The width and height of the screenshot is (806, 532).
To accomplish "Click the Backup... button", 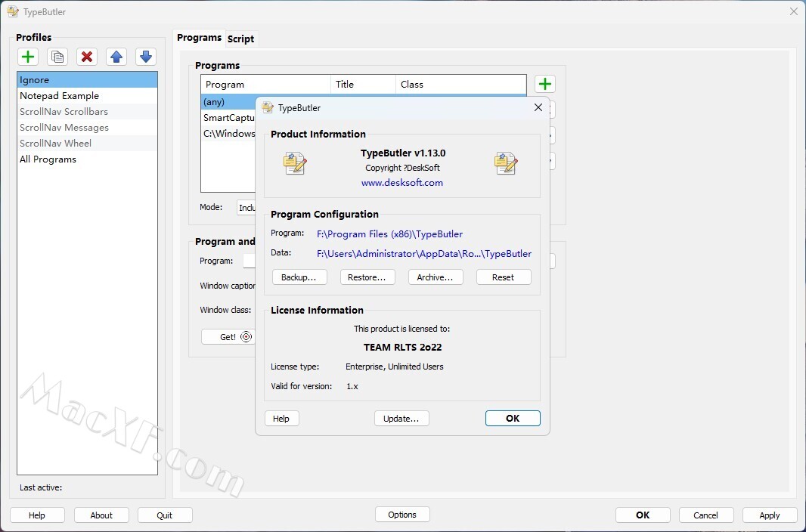I will tap(299, 277).
